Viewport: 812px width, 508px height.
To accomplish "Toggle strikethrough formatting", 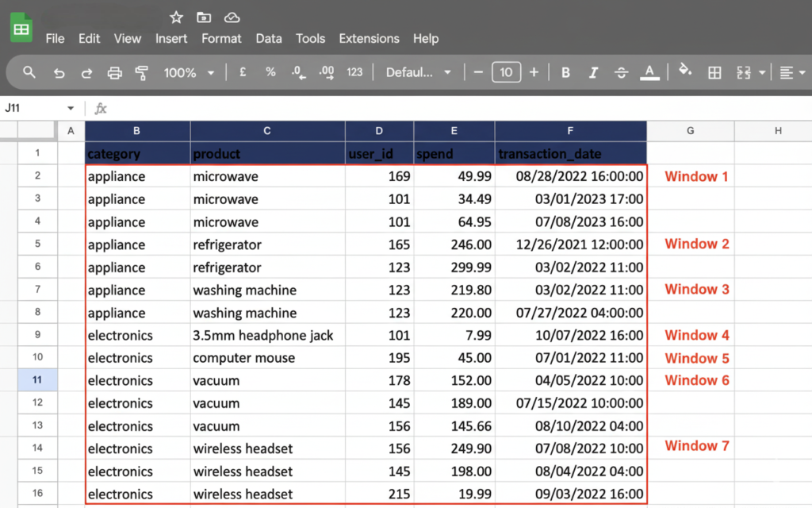I will [621, 72].
